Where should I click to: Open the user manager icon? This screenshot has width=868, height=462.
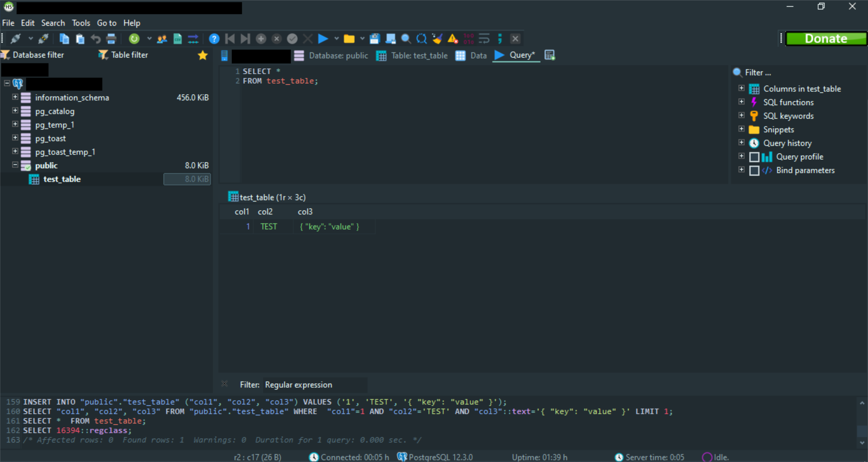click(162, 39)
